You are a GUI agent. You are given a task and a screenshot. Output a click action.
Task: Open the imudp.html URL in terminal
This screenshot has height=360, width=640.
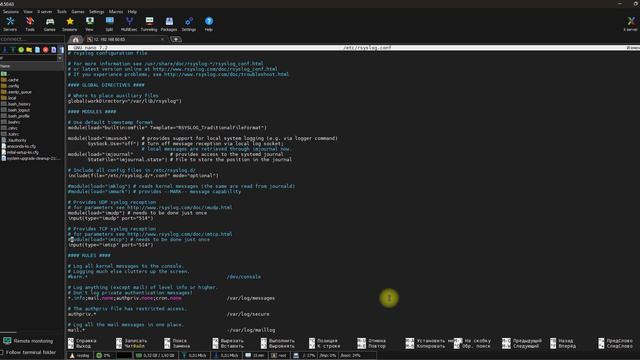click(x=179, y=207)
